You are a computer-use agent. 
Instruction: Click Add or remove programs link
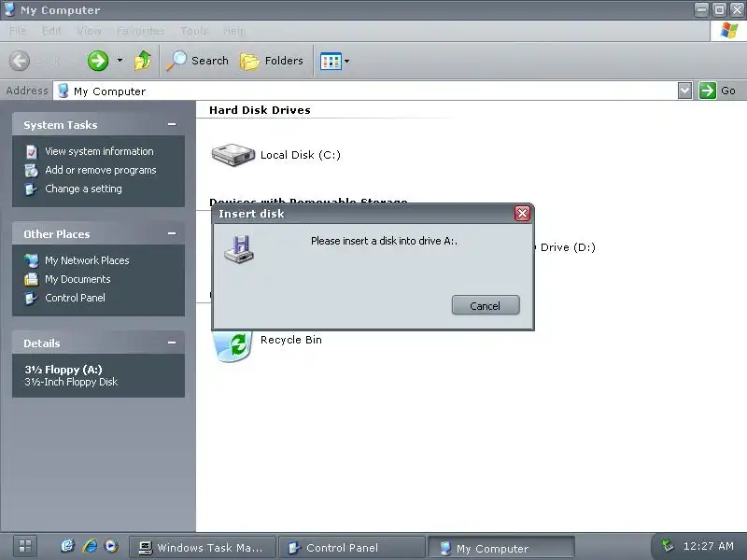coord(101,170)
